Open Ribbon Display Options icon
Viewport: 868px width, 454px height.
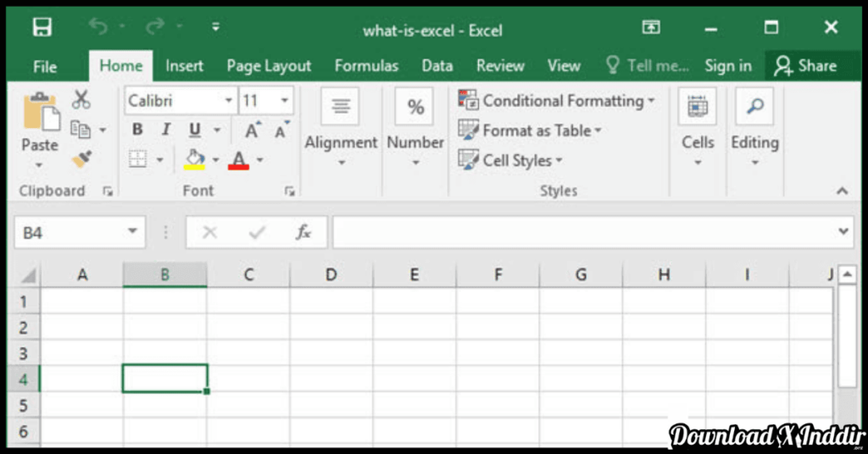point(651,27)
